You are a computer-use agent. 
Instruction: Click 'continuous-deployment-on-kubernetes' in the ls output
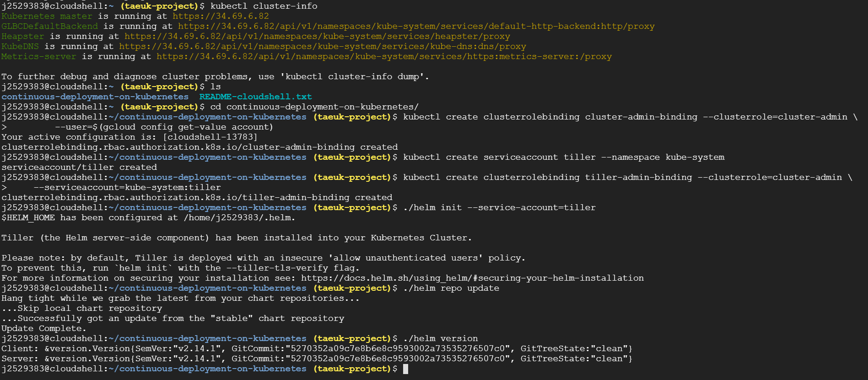95,97
